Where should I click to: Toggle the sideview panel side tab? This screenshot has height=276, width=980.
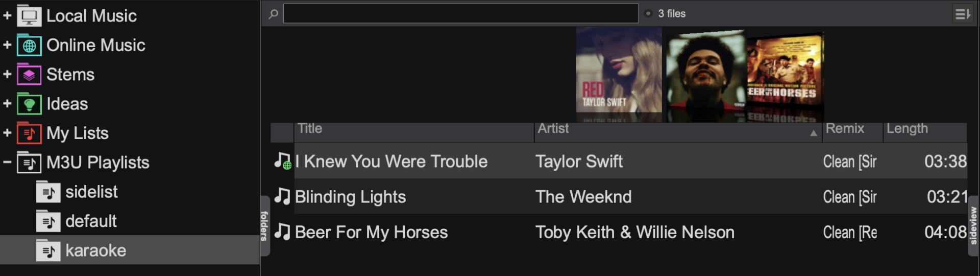(973, 225)
